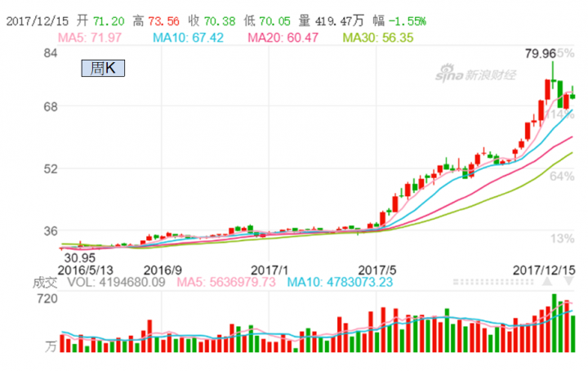
Task: Click the 2017/5 axis date label
Action: tap(376, 270)
